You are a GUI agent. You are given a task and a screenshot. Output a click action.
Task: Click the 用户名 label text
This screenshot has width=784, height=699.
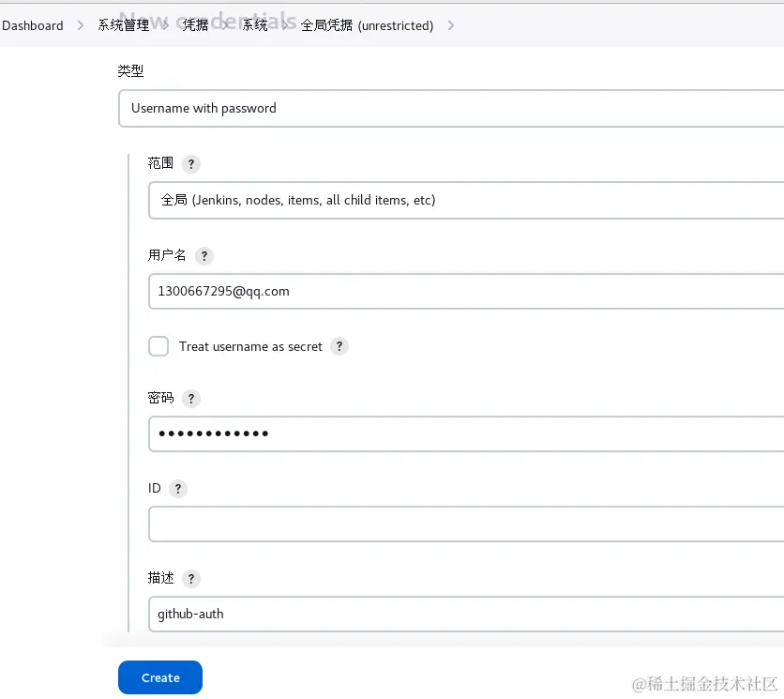(167, 255)
